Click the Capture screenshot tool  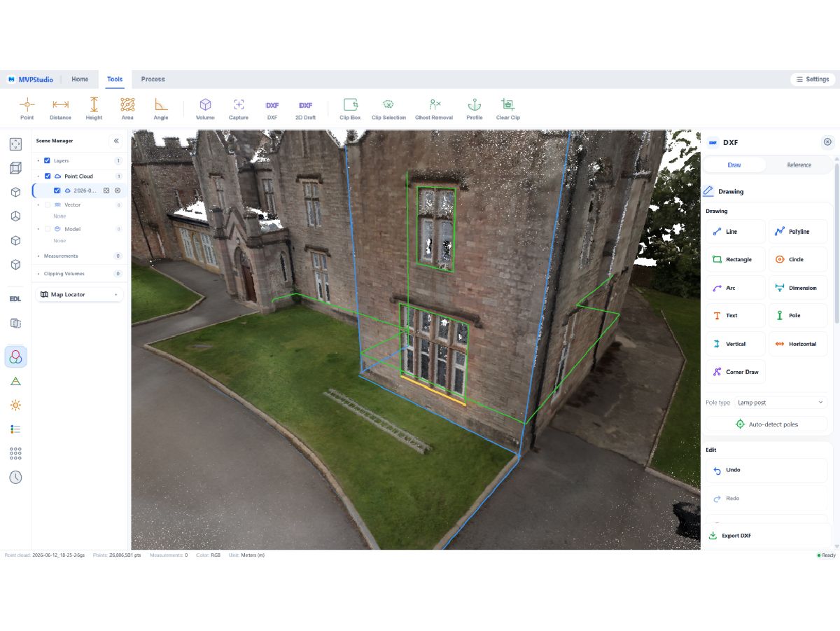pyautogui.click(x=239, y=109)
